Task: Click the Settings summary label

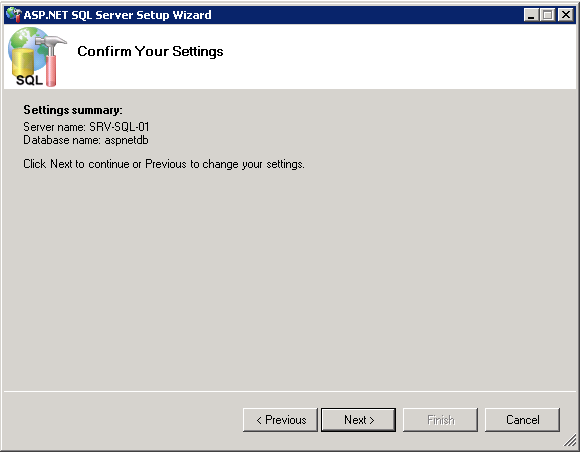Action: [72, 110]
